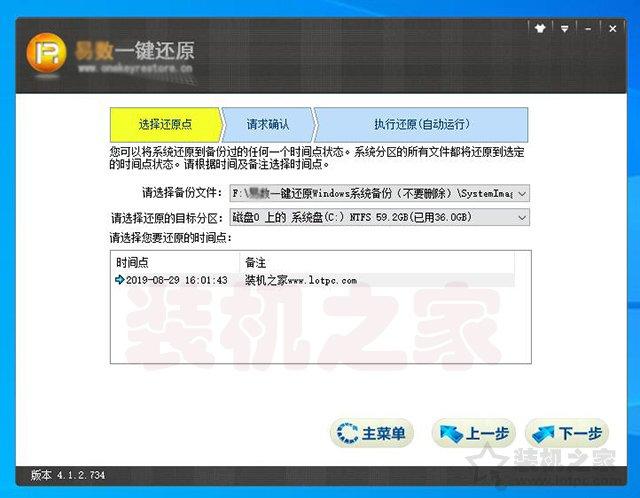Minimize the restore window
The height and width of the screenshot is (498, 640).
(588, 29)
